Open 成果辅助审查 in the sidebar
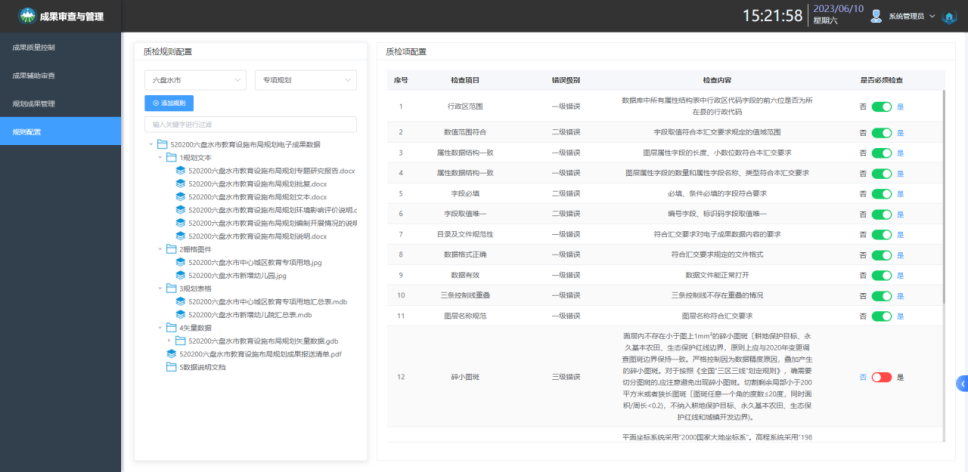Viewport: 968px width, 473px height. tap(60, 75)
